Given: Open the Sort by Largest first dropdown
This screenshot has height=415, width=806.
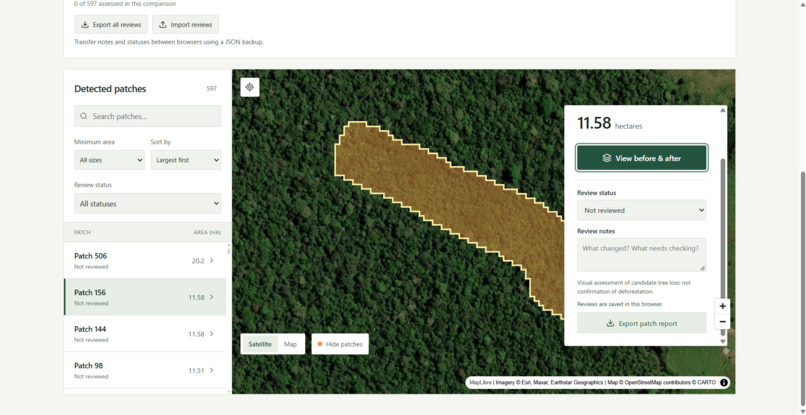Looking at the screenshot, I should 186,160.
